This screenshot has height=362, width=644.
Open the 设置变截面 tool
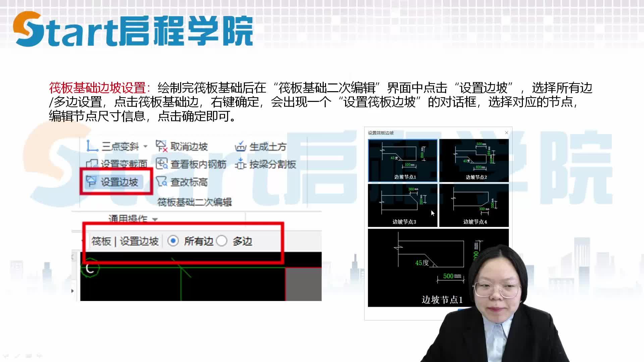[x=117, y=164]
